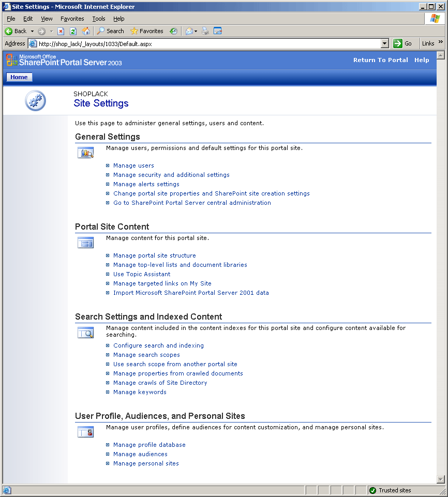Click the Go button next to address bar
Screen dimensions: 448x497
(x=402, y=43)
